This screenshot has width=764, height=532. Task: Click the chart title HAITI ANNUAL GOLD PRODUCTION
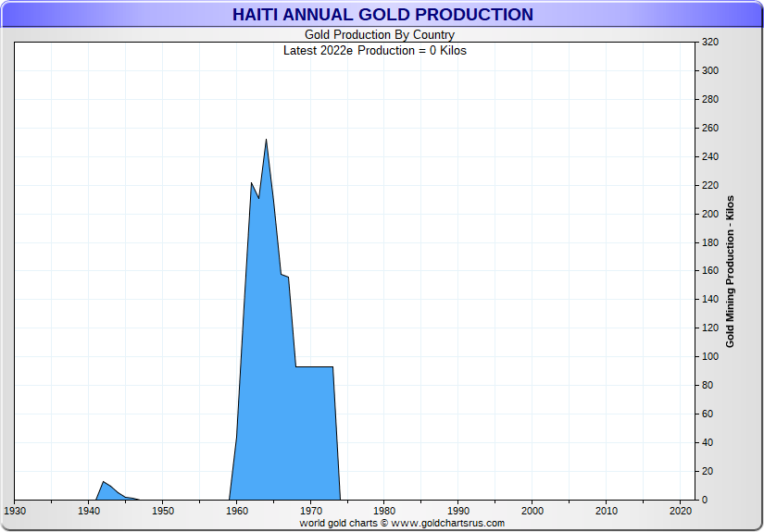coord(382,15)
